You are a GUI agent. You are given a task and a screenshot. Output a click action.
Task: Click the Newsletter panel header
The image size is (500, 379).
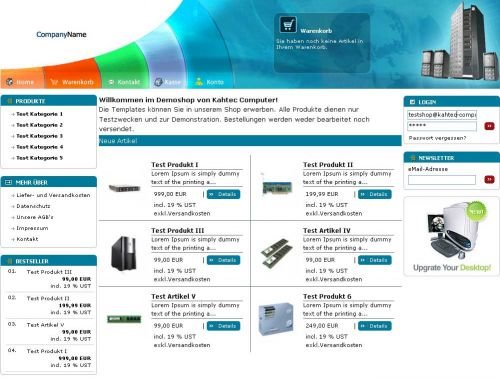(x=452, y=158)
